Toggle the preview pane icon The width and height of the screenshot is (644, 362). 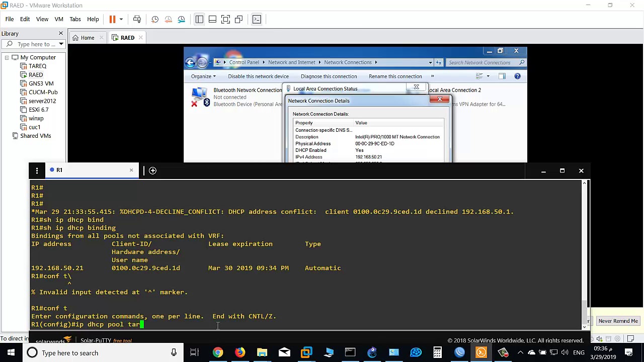coord(502,76)
